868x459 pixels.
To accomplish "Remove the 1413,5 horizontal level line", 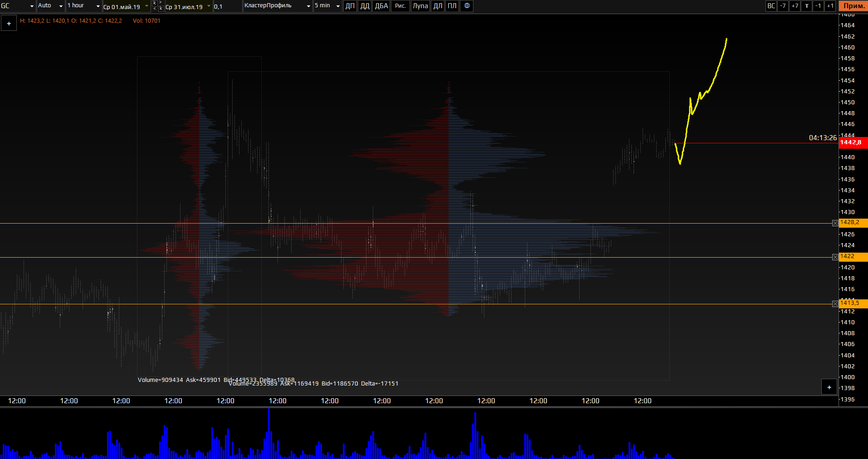I will click(835, 304).
